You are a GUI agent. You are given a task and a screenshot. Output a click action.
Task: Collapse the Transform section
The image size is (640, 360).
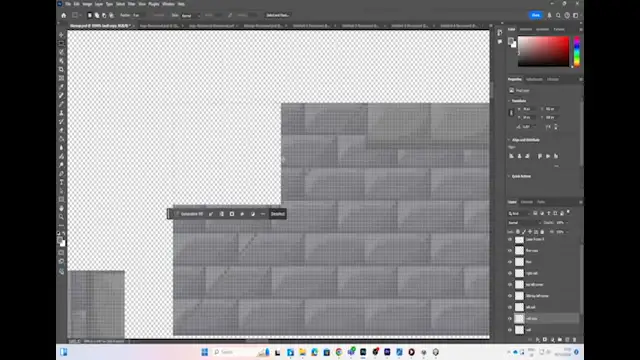click(509, 101)
